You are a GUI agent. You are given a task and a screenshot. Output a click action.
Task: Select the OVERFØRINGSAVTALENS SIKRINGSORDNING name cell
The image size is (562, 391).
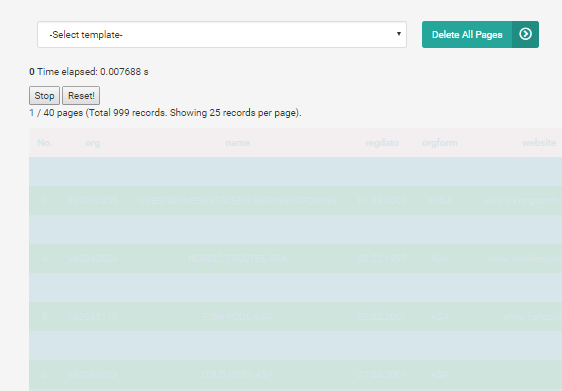(237, 201)
